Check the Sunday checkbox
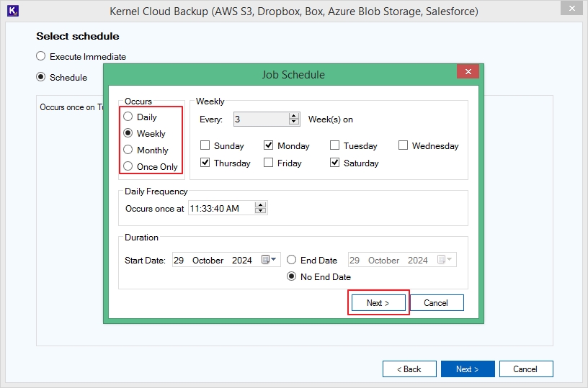 (x=205, y=145)
